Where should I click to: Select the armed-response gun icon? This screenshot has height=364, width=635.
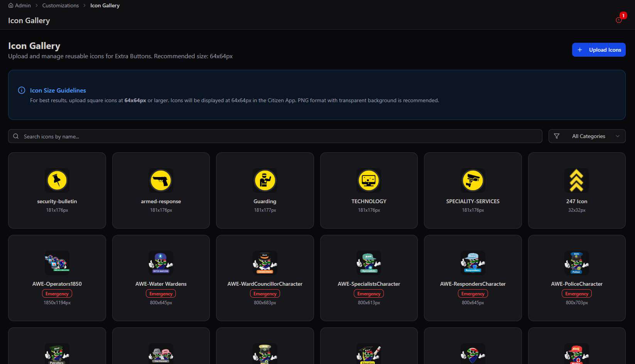pyautogui.click(x=161, y=180)
